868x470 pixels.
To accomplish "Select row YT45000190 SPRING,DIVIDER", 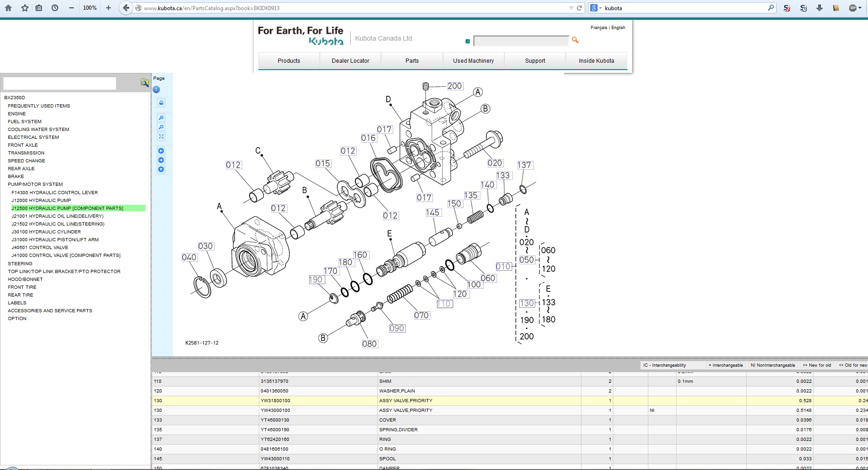I will (x=509, y=430).
